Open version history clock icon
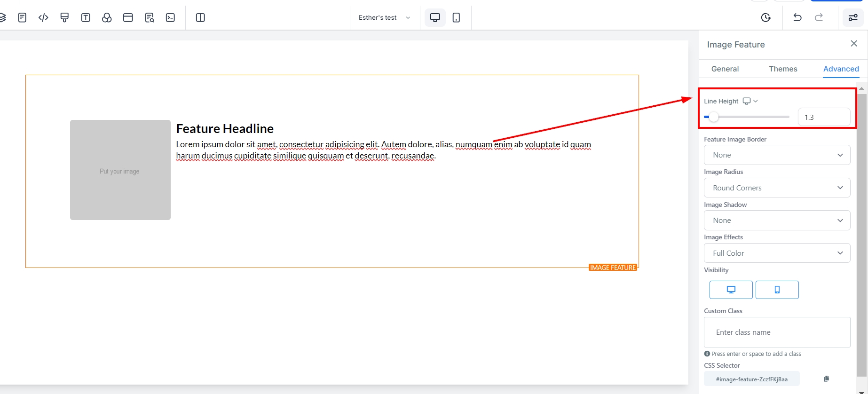The image size is (868, 394). (x=765, y=18)
